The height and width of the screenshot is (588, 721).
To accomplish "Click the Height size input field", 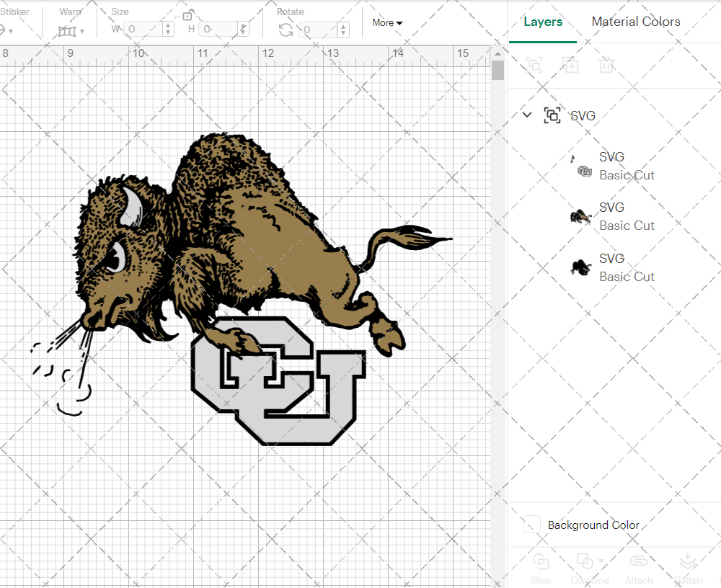I will click(219, 29).
